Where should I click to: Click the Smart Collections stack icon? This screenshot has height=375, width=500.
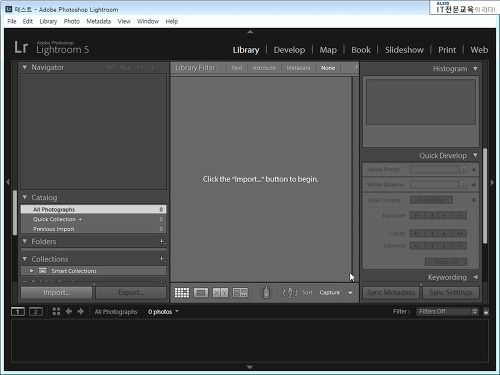pos(43,271)
